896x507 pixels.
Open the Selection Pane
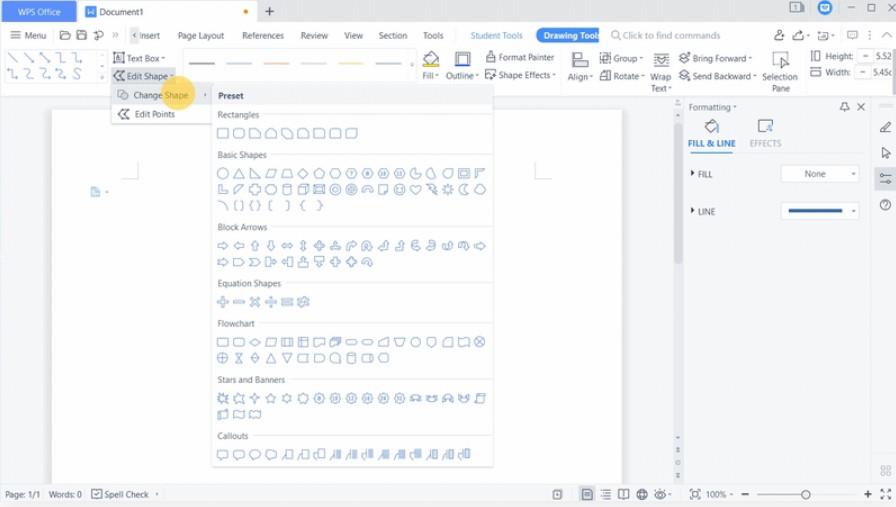point(780,72)
